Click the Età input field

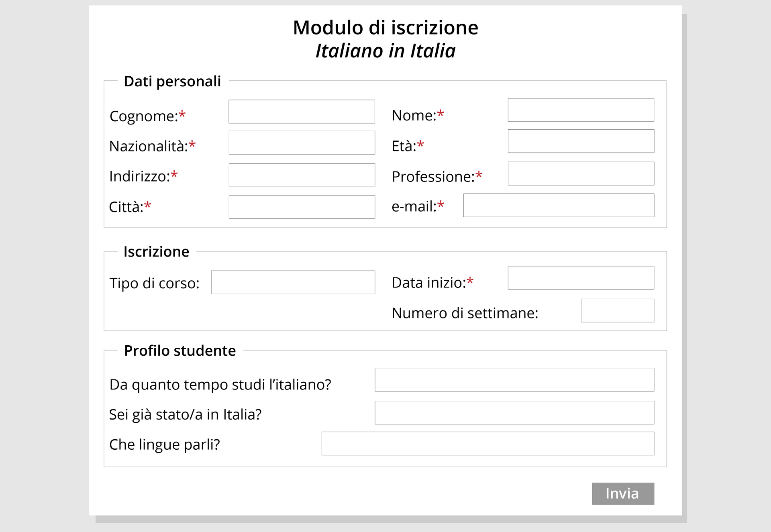coord(581,141)
